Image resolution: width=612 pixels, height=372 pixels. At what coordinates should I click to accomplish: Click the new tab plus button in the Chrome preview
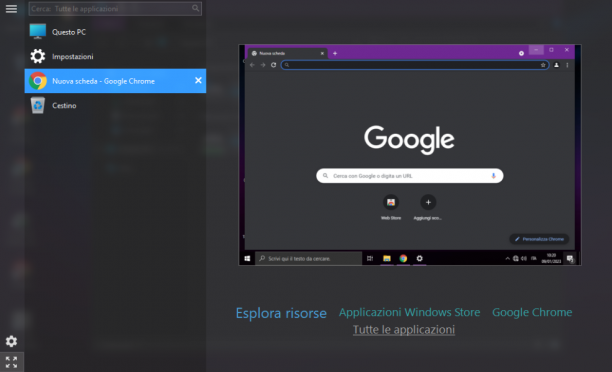[x=335, y=53]
